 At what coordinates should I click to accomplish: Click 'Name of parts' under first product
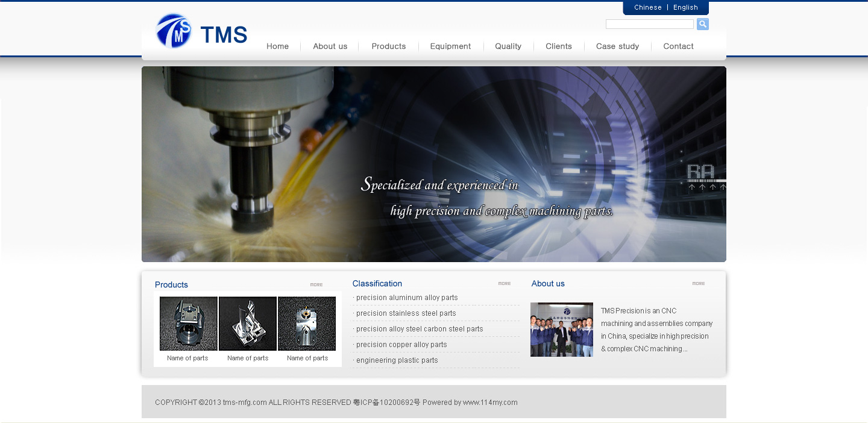[187, 358]
